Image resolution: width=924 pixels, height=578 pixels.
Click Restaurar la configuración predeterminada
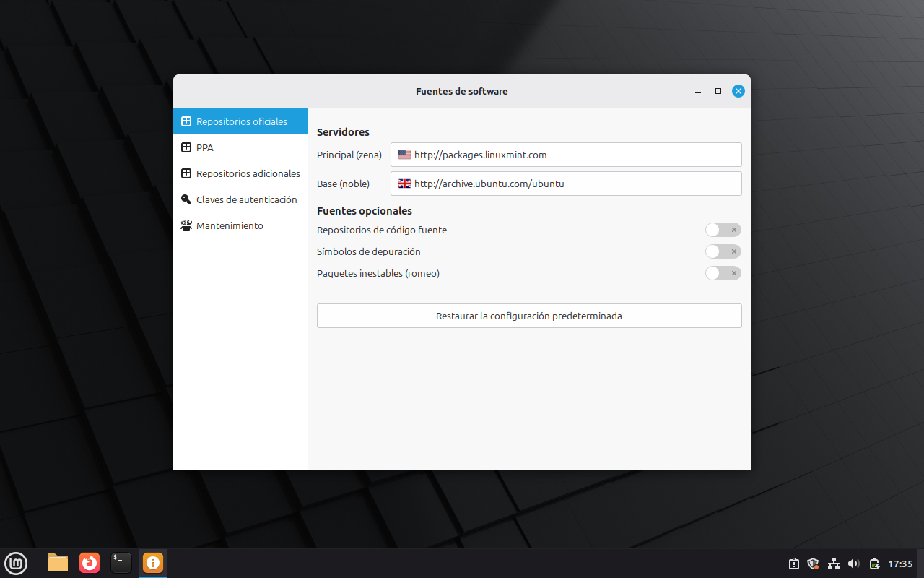[529, 316]
